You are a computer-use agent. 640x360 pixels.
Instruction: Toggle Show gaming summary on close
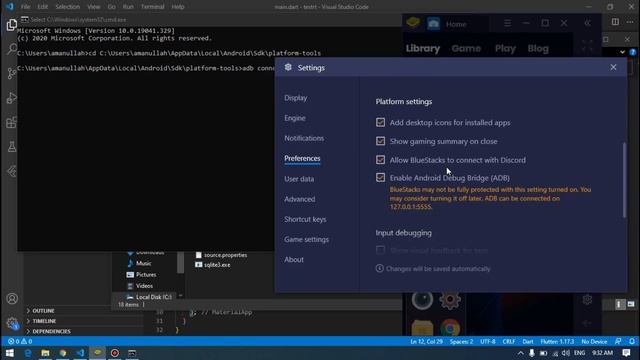[380, 141]
